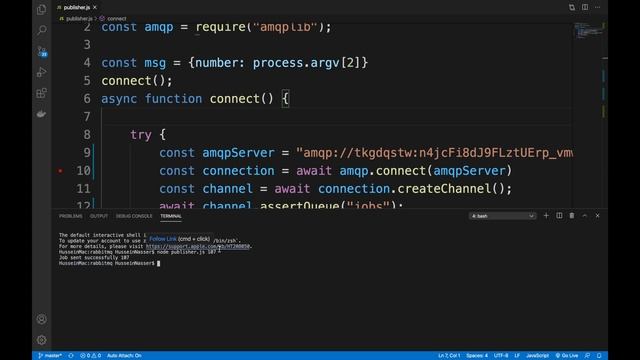
Task: Open errors and warnings count in status bar
Action: 90,356
